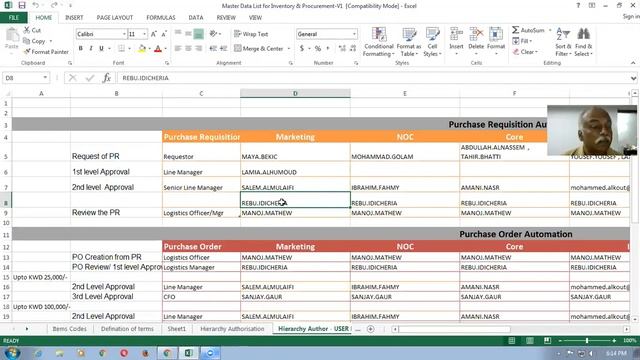Add a new sheet with plus icon
The image size is (640, 360).
click(371, 329)
